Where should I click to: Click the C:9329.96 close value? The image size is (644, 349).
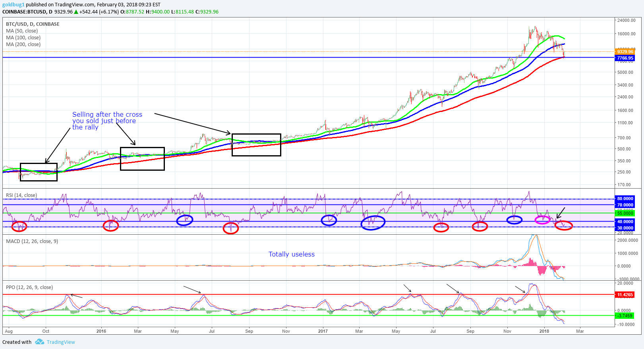207,12
